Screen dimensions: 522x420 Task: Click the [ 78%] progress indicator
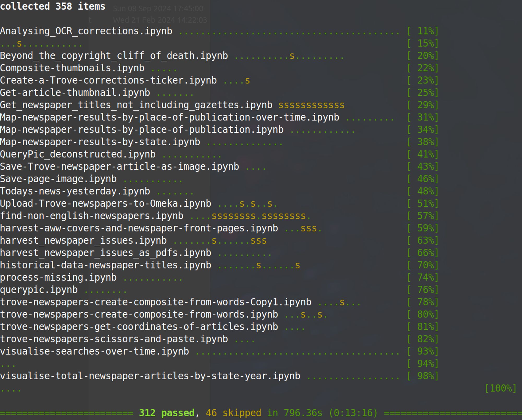[423, 302]
